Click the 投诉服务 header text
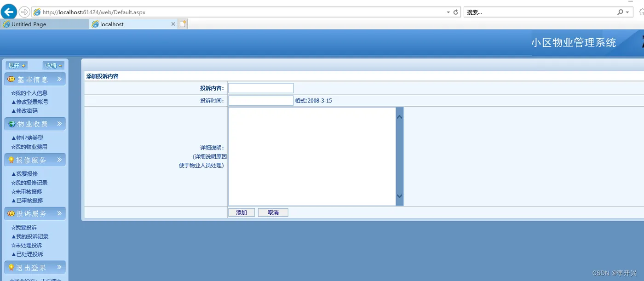 pos(32,214)
